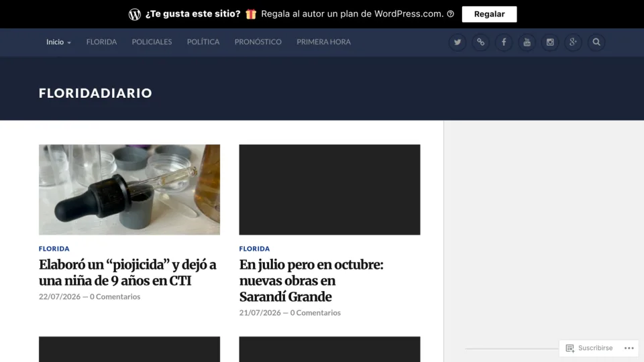Click the Suscribirse button
644x362 pixels.
(x=590, y=348)
